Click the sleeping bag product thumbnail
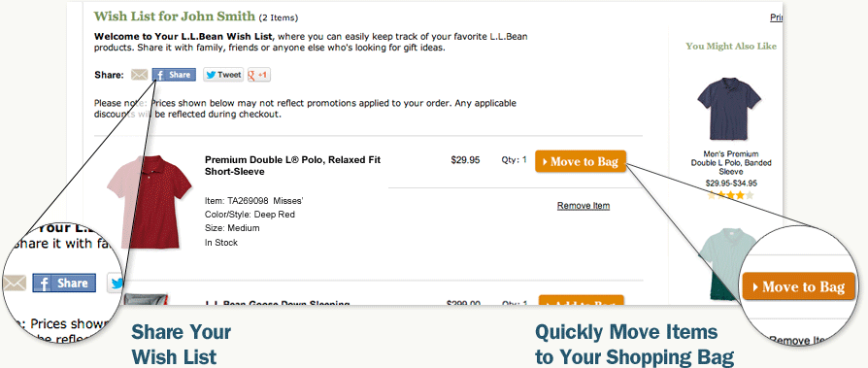 click(145, 299)
